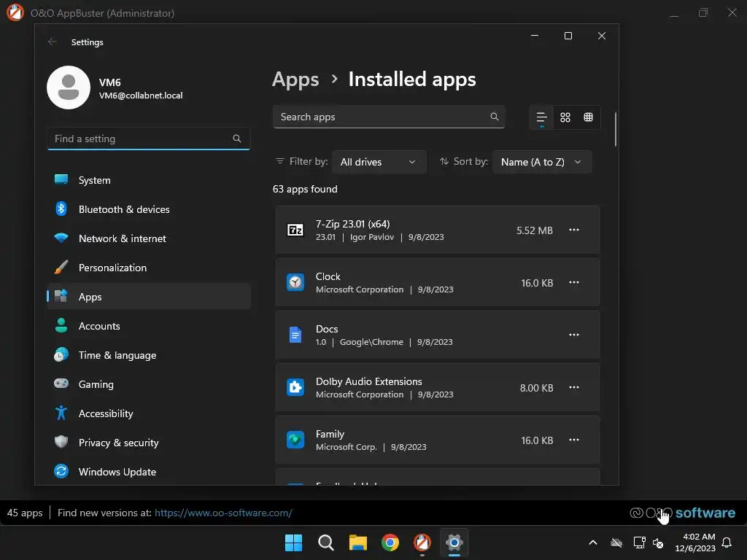Click the 7-Zip app icon
Viewport: 747px width, 560px height.
(295, 230)
